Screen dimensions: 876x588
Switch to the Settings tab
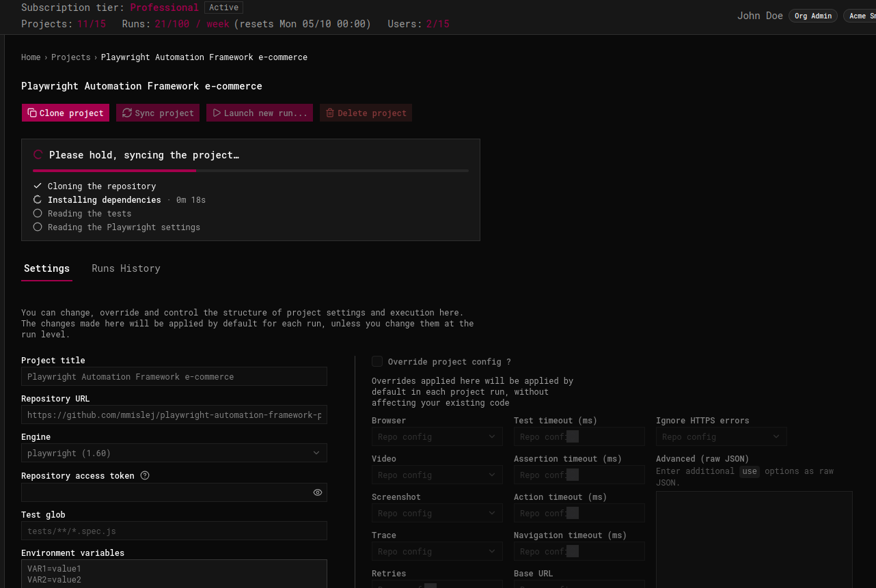[x=46, y=268]
